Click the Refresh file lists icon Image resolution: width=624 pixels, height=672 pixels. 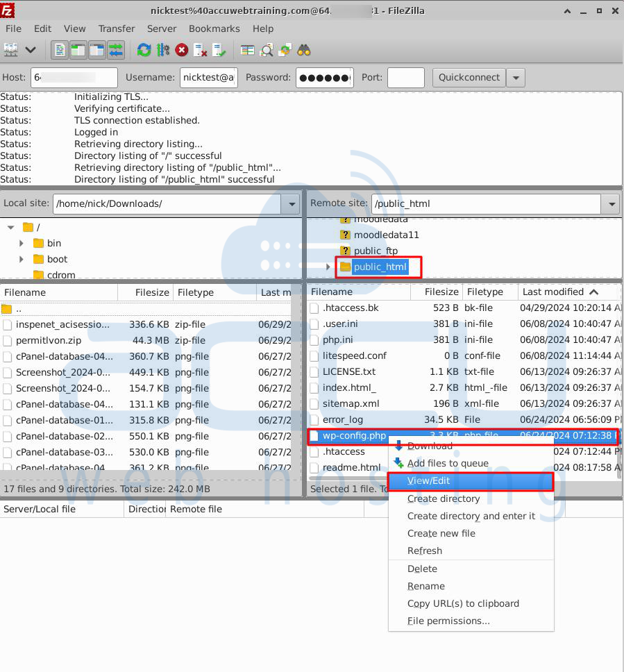click(144, 50)
